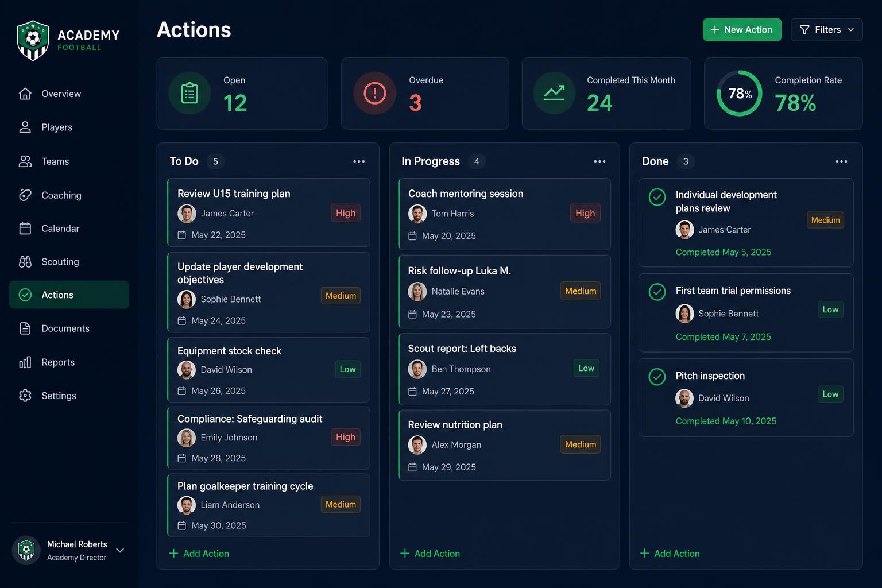Click Ben Thompson avatar
Image resolution: width=882 pixels, height=588 pixels.
coord(417,369)
